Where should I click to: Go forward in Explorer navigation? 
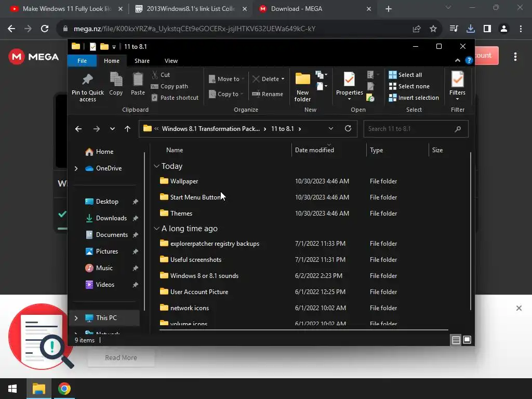point(96,129)
